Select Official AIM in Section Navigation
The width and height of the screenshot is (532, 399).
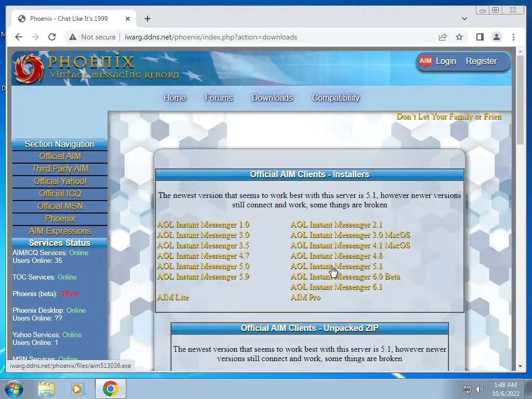pyautogui.click(x=60, y=156)
